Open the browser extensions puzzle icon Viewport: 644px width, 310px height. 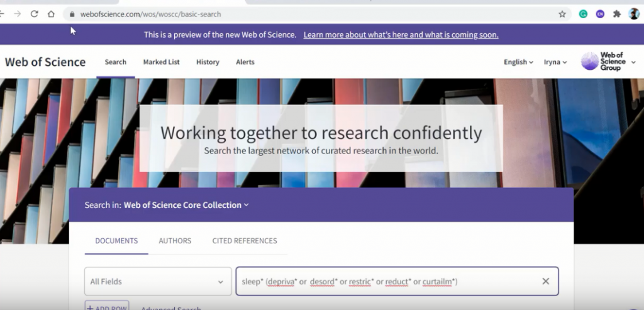click(617, 14)
